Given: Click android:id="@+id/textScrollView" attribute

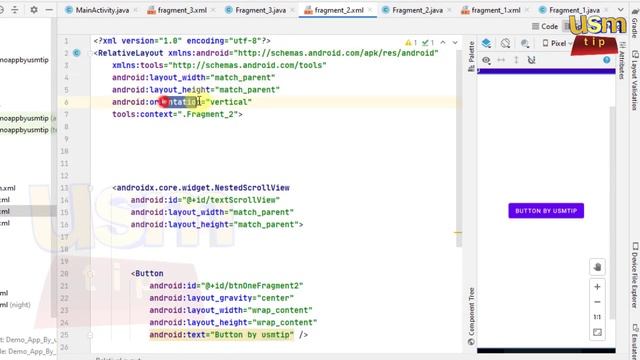Looking at the screenshot, I should [205, 200].
